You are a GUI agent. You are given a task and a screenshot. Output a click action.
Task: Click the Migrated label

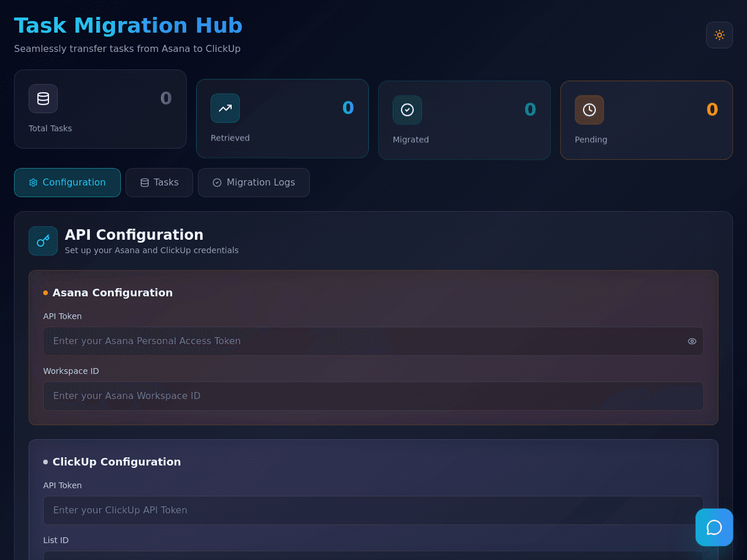coord(411,139)
